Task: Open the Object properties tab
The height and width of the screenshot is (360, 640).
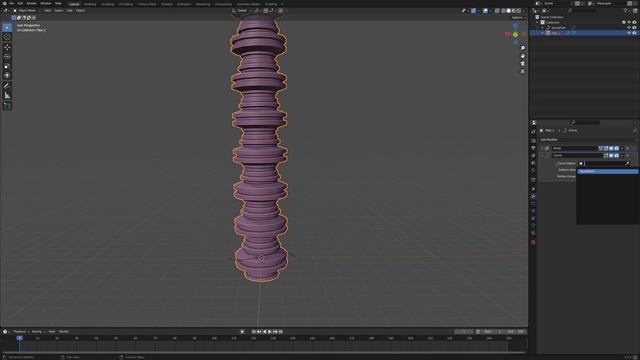Action: pyautogui.click(x=533, y=189)
